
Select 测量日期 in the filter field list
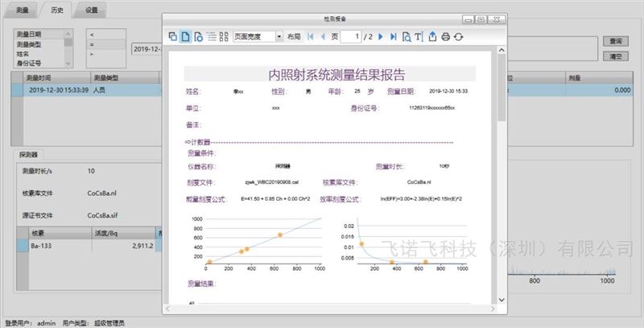tap(34, 35)
